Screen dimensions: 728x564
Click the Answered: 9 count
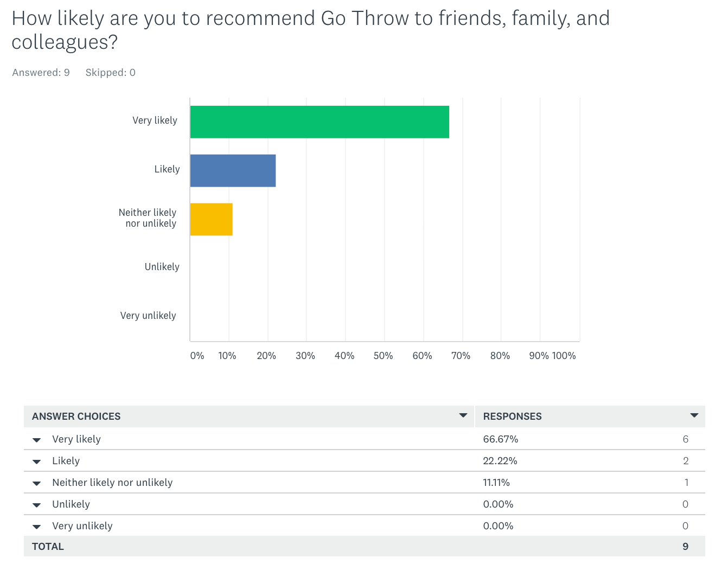click(x=41, y=73)
